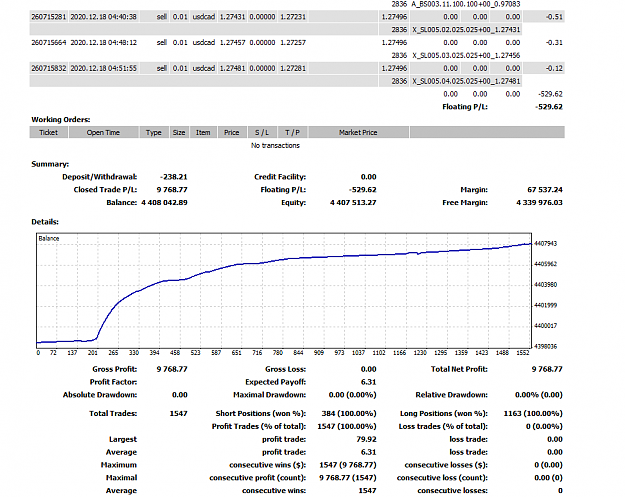Image resolution: width=625 pixels, height=497 pixels.
Task: Click chart axis value 4407943
Action: point(545,244)
